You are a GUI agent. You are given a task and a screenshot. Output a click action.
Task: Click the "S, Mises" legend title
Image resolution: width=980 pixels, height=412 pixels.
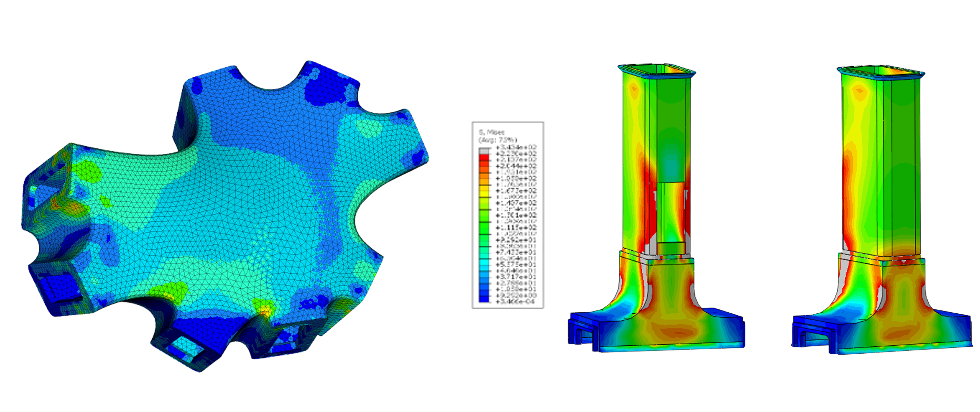coord(492,132)
